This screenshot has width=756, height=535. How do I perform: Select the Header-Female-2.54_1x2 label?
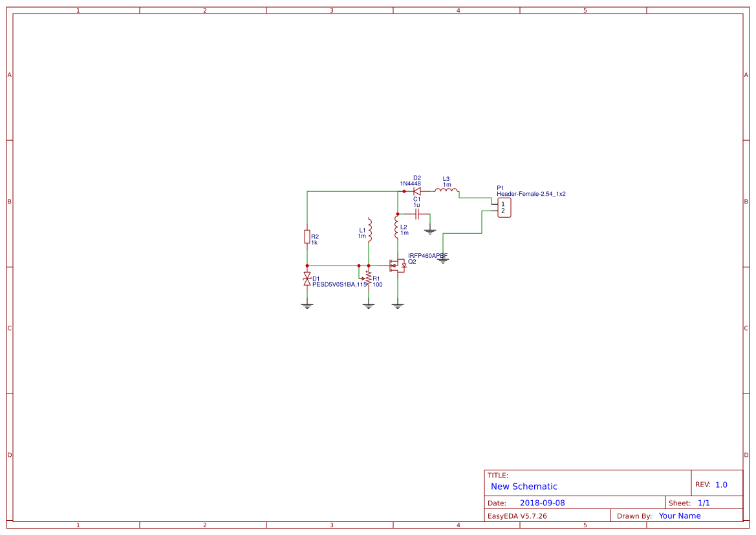531,194
